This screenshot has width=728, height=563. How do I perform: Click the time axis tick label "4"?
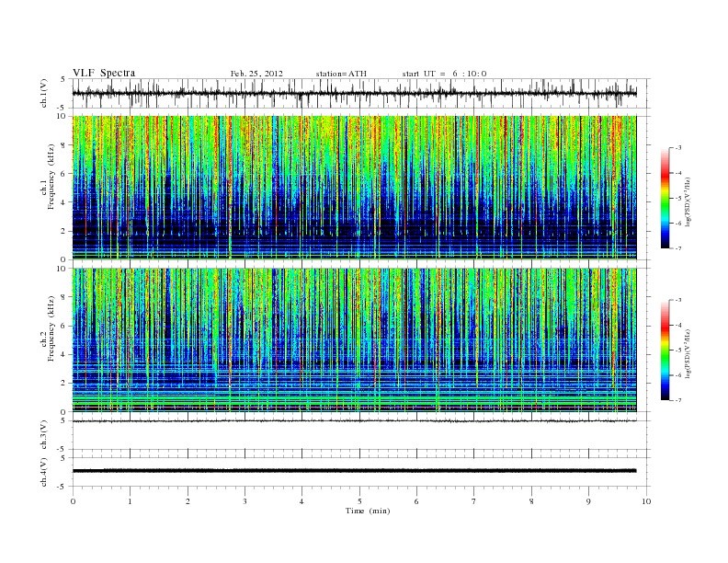point(301,501)
